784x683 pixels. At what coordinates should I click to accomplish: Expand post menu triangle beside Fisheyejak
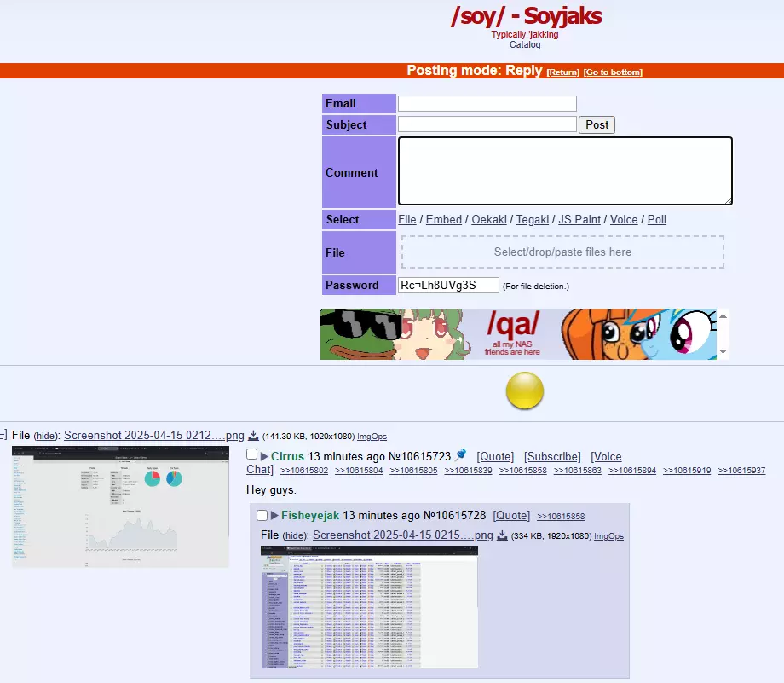274,516
